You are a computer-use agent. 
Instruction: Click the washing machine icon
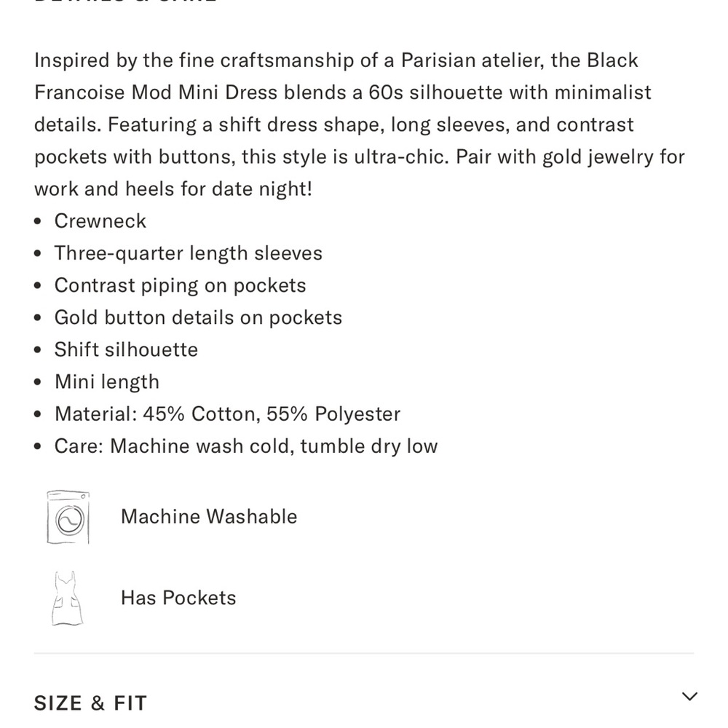68,517
